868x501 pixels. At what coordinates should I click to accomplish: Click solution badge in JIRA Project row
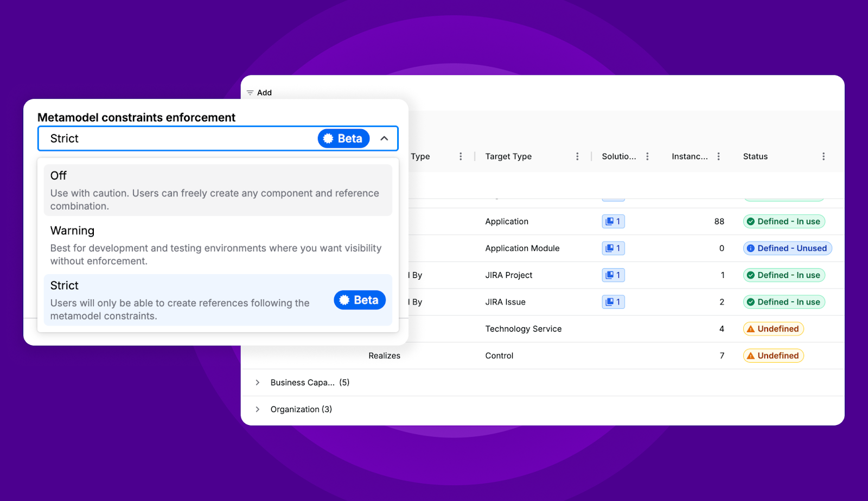[x=613, y=275]
